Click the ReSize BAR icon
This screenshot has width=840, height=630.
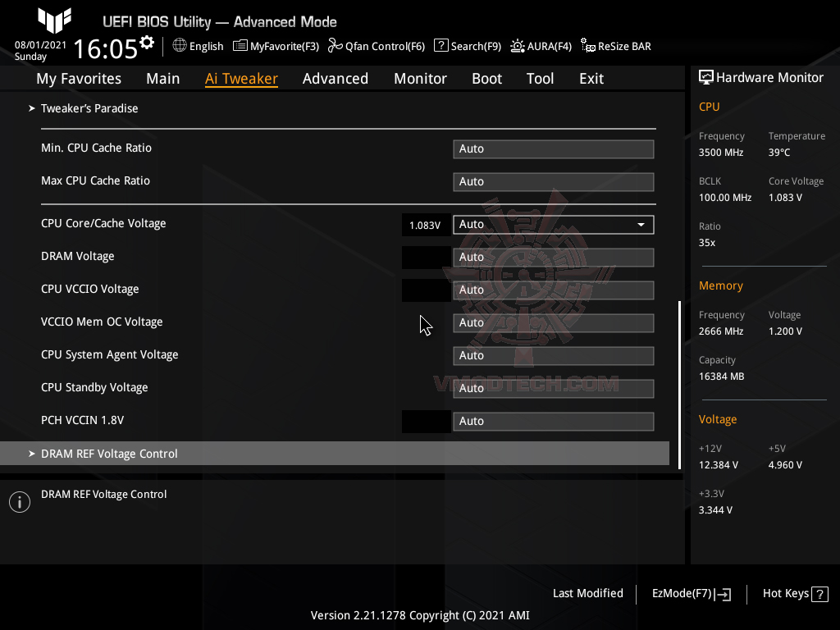point(587,46)
